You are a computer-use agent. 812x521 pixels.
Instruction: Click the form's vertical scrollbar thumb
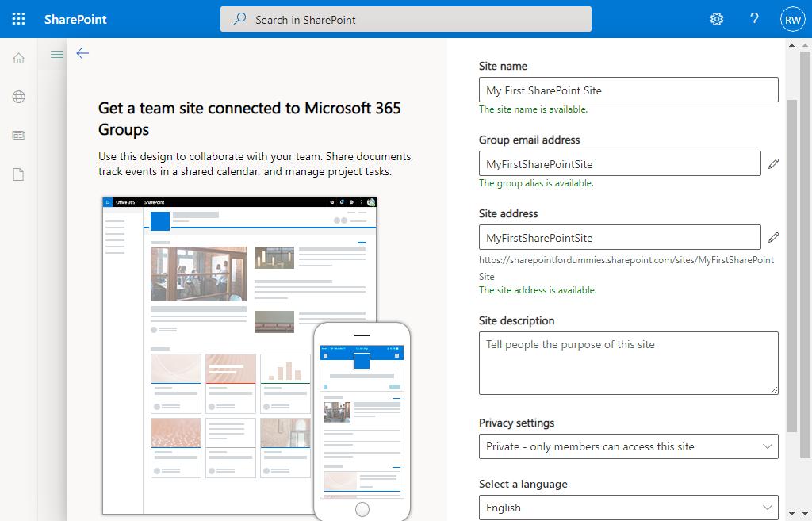[x=791, y=266]
